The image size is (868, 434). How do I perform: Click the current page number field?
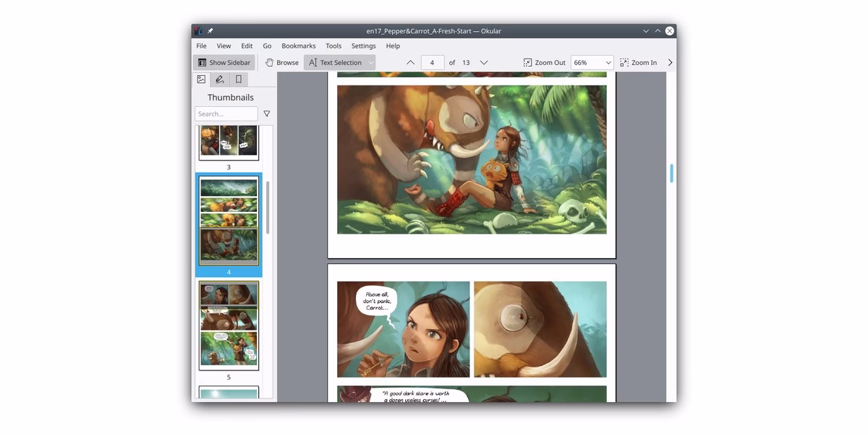pyautogui.click(x=433, y=63)
